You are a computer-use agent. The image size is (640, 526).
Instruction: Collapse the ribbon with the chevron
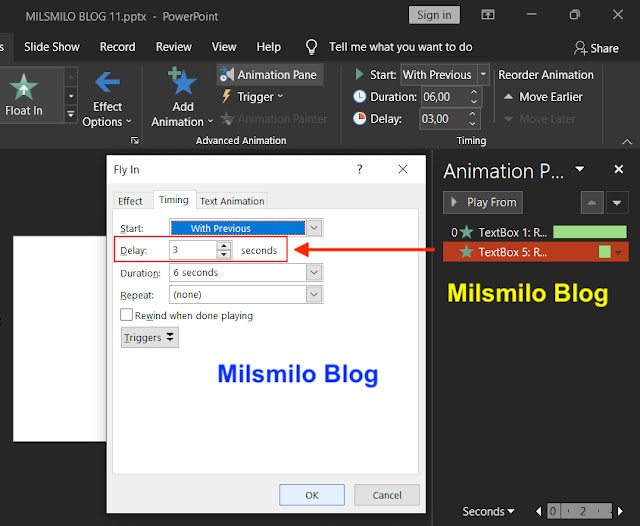tap(627, 142)
